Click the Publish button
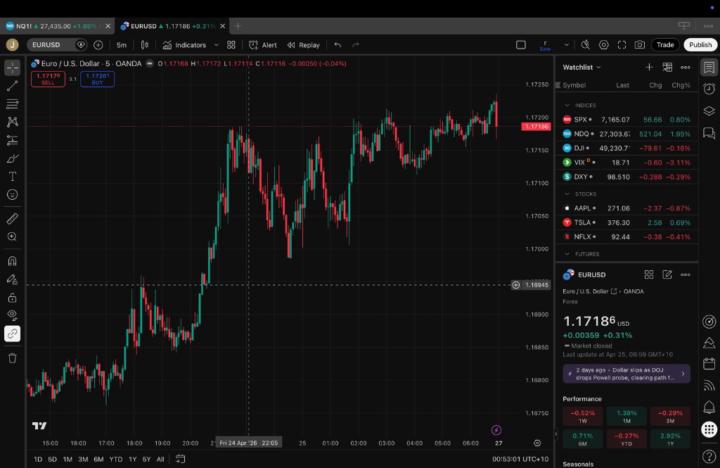 [700, 45]
